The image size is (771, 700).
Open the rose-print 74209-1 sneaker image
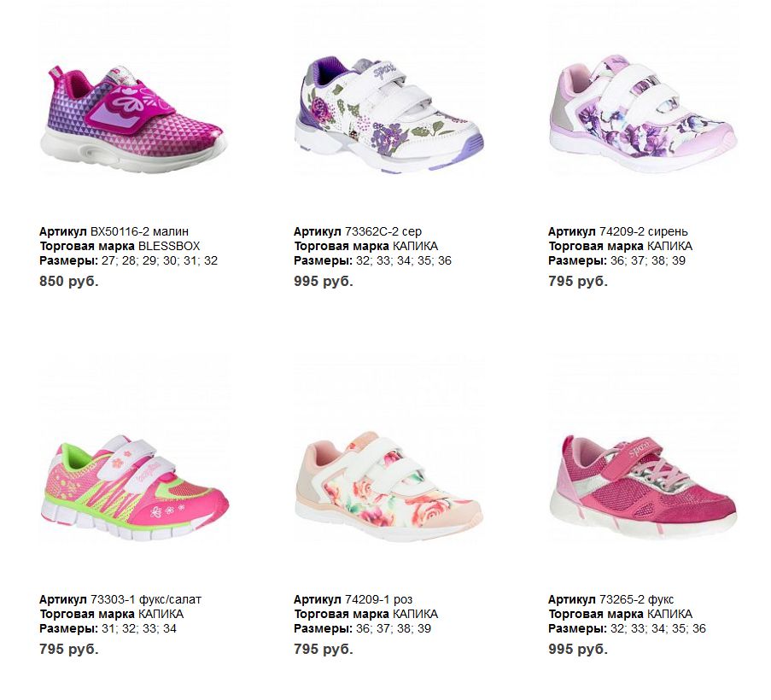tap(388, 487)
